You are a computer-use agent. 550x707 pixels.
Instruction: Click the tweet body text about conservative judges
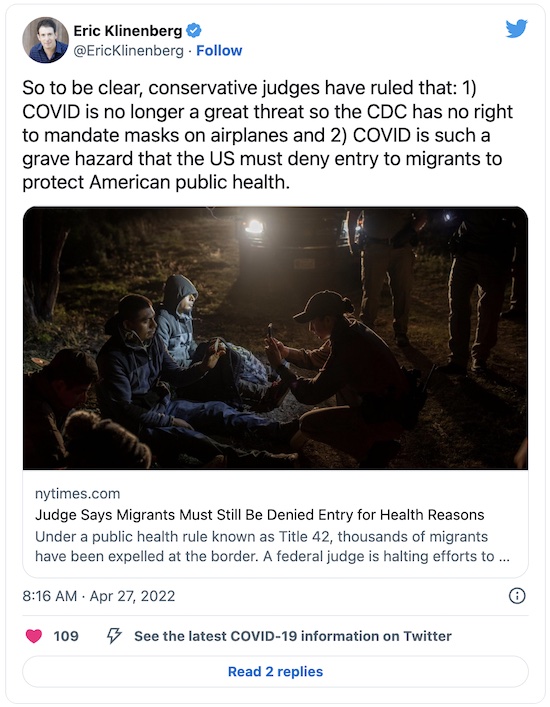coord(268,135)
